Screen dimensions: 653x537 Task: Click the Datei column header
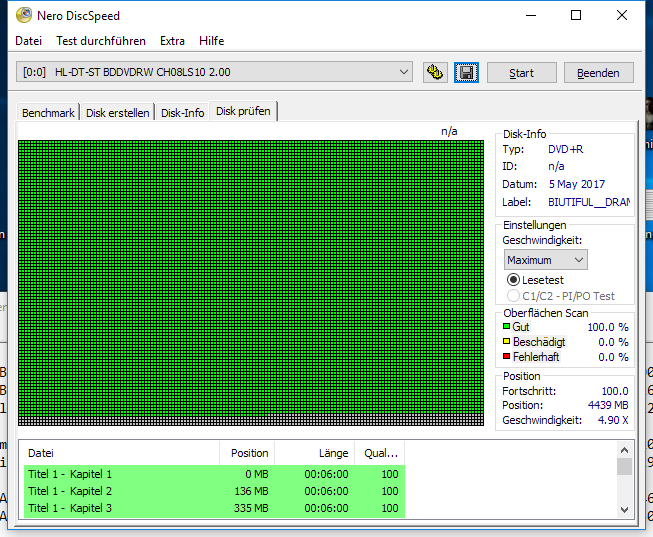coord(122,453)
